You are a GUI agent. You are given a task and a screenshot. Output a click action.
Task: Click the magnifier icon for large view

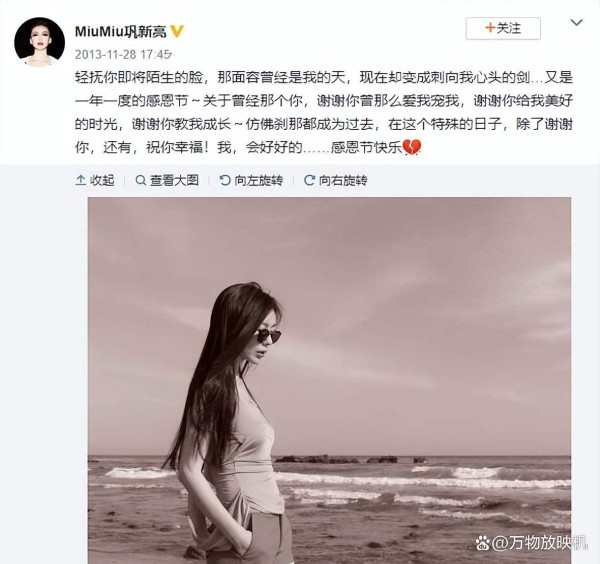[141, 180]
